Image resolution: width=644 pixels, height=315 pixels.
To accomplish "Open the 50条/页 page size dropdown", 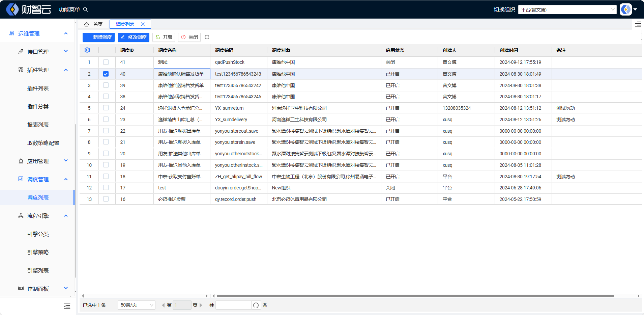I will point(136,305).
